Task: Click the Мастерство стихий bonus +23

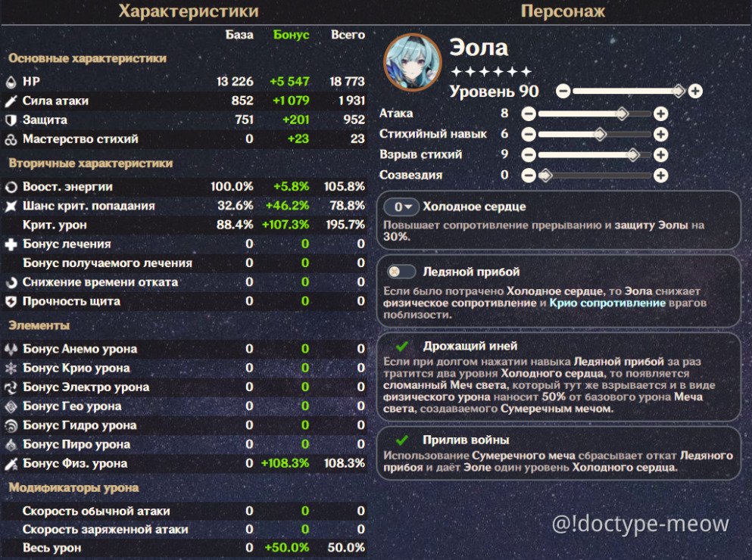Action: 298,139
